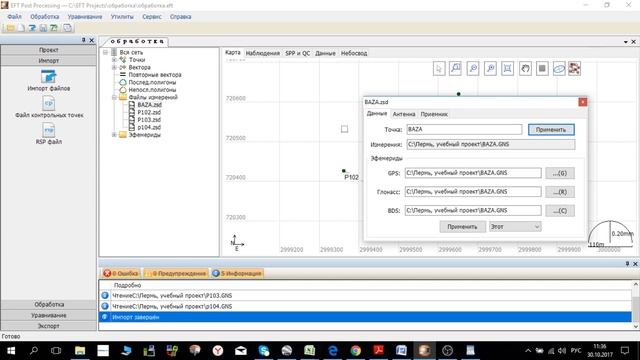Expand the Вектора tree node
640x360 pixels.
click(114, 67)
